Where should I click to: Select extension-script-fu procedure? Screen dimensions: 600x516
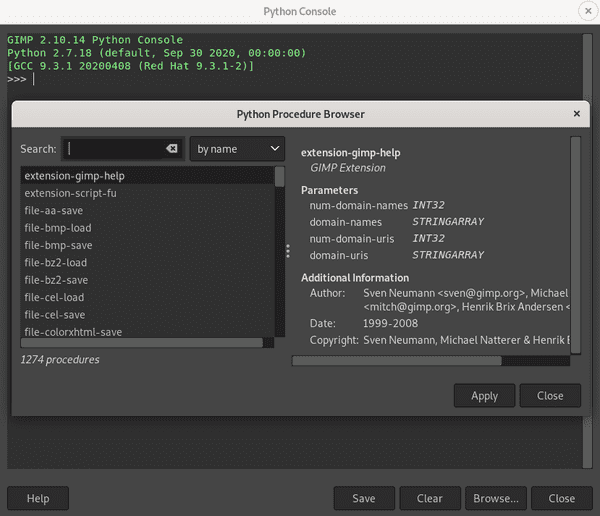click(148, 193)
